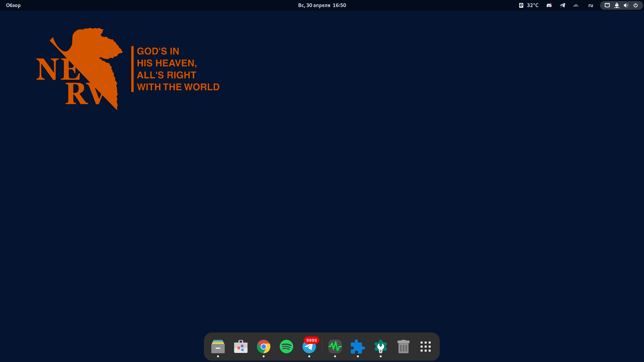Open the Extensions puzzle-piece app

tap(358, 347)
